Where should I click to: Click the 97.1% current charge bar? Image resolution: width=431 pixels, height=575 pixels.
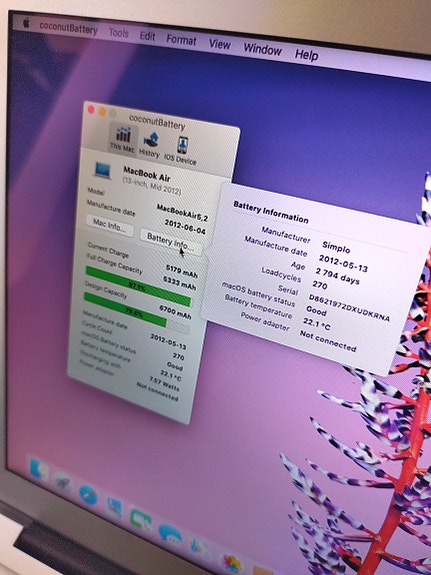pos(138,286)
